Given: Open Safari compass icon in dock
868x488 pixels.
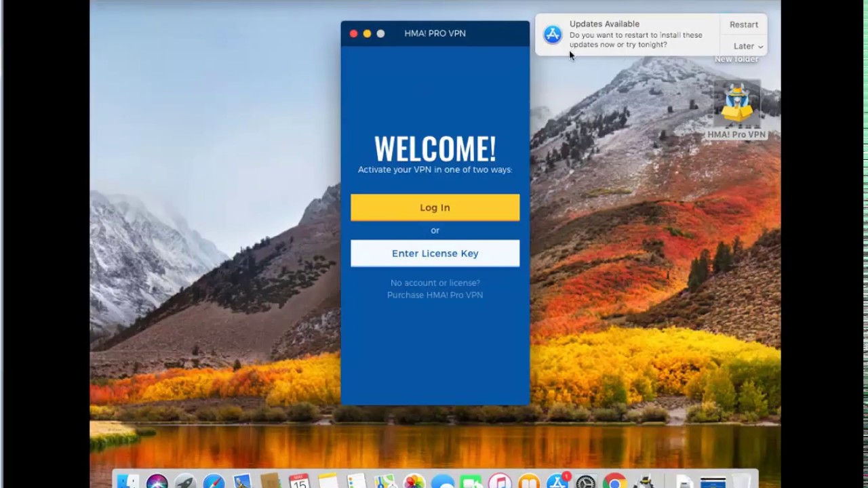Looking at the screenshot, I should point(214,481).
